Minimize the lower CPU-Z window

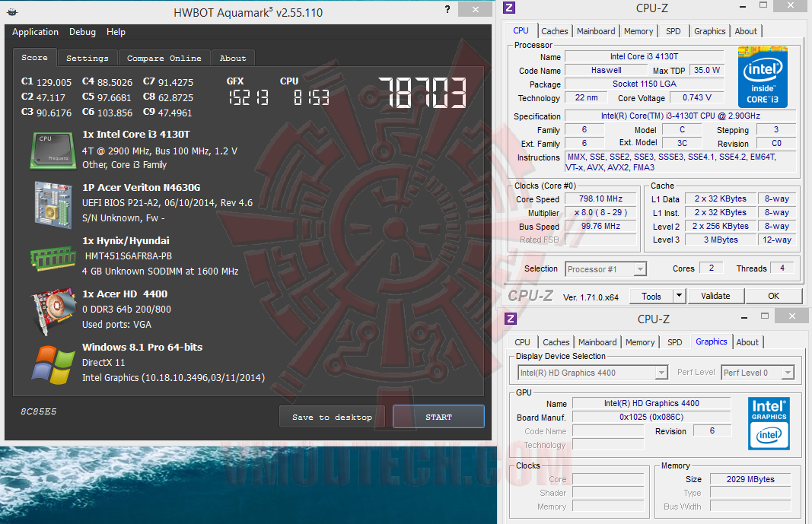click(744, 318)
